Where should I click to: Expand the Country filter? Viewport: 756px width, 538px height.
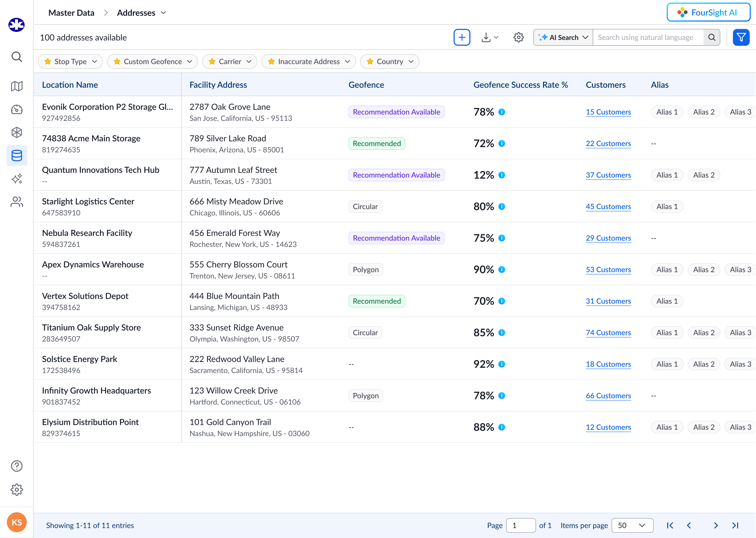(390, 62)
